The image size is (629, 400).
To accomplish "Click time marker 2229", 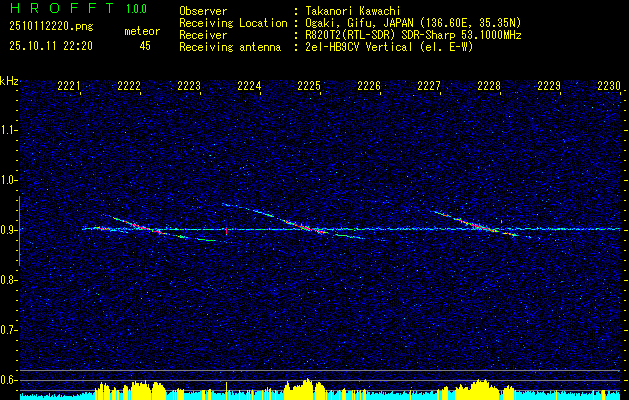I will click(x=549, y=86).
